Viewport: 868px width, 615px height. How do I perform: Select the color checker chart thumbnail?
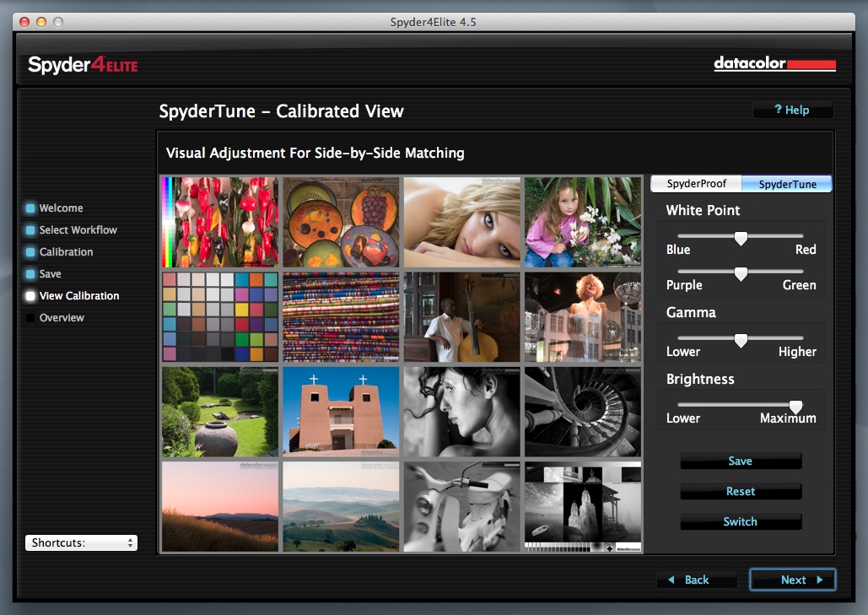coord(220,317)
